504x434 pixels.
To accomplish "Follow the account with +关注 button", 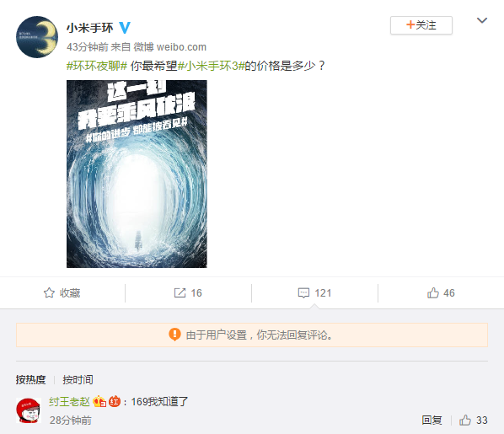I will [421, 25].
